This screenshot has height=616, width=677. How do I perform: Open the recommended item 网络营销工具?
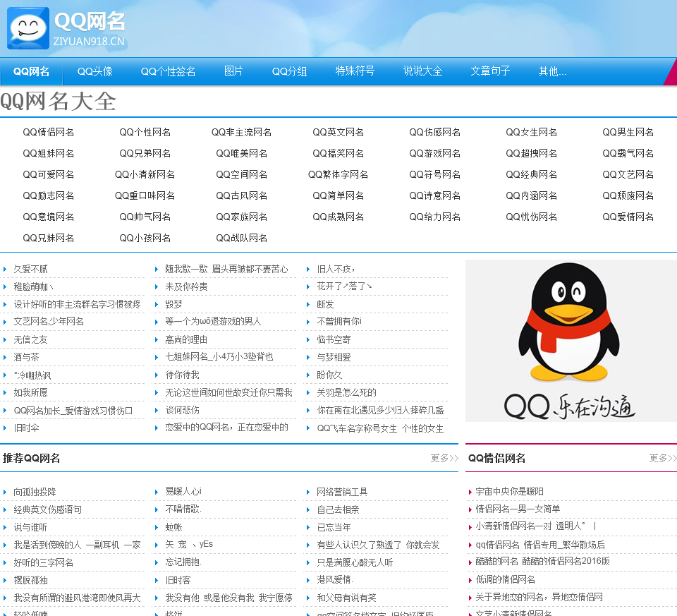click(x=343, y=492)
